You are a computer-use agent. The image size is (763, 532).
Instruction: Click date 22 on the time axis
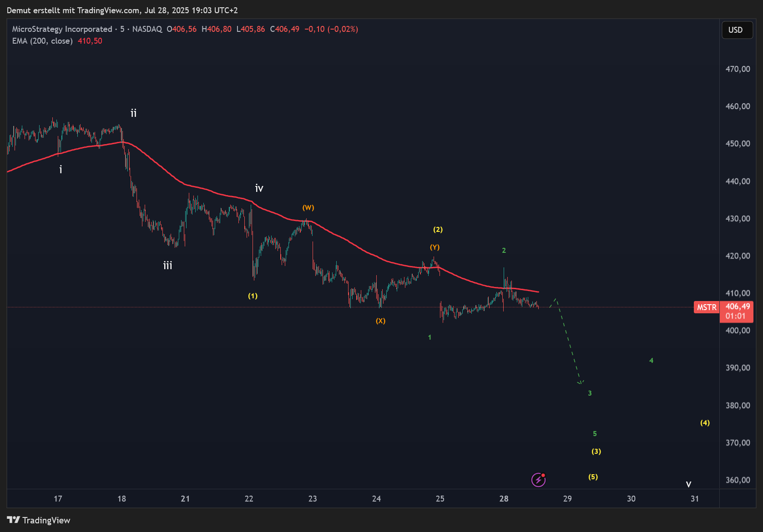[x=249, y=499]
